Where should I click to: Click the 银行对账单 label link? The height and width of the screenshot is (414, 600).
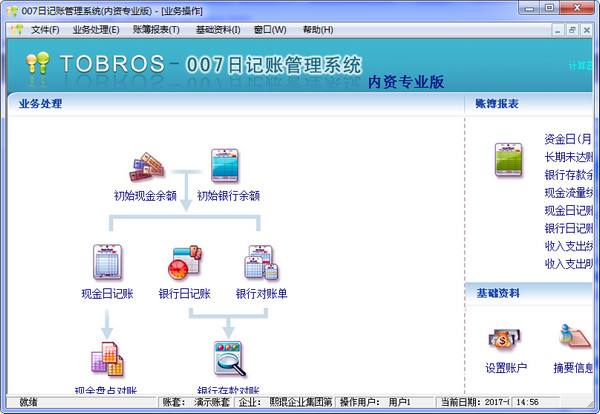[x=262, y=293]
